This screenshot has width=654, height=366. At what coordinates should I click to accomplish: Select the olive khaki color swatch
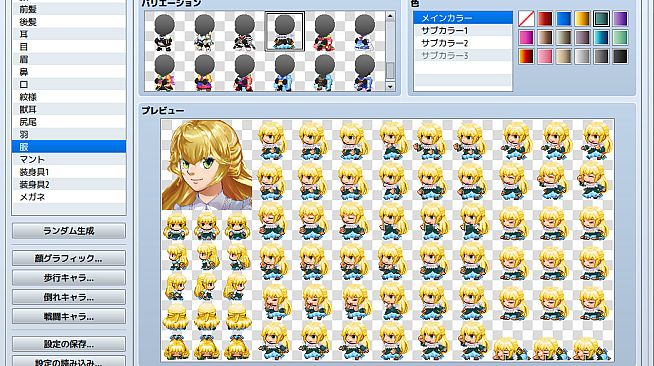click(564, 38)
